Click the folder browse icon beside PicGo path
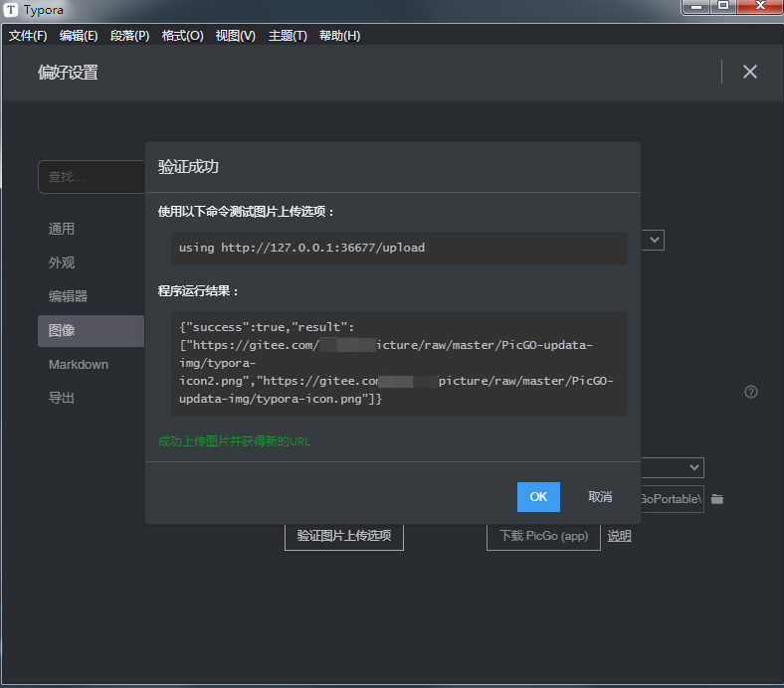 717,499
